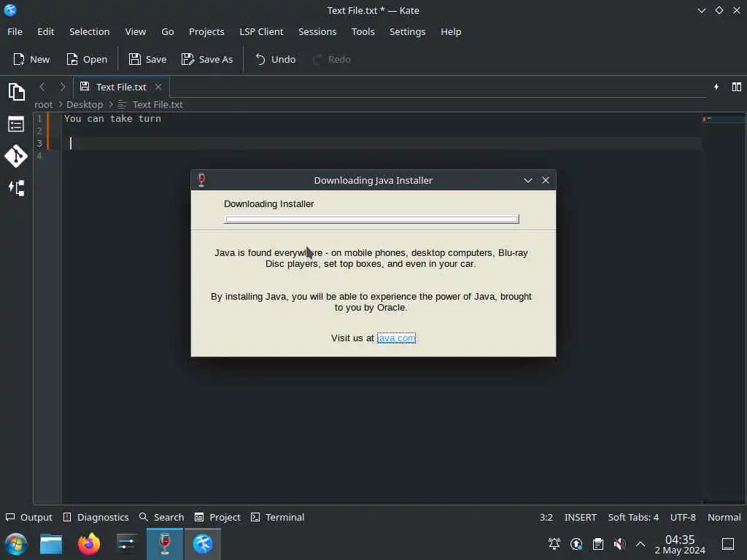Toggle the Terminal panel

click(x=277, y=517)
